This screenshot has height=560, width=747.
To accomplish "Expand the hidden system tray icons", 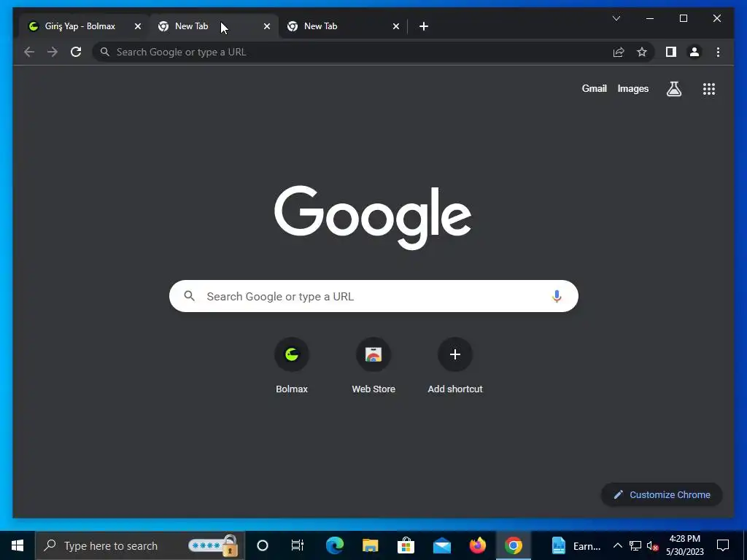I will [617, 545].
